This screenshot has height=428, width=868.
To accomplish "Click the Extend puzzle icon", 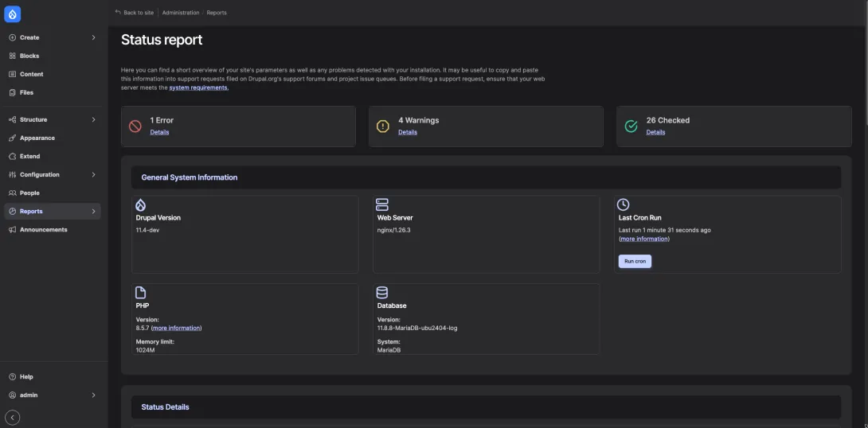I will click(x=12, y=157).
